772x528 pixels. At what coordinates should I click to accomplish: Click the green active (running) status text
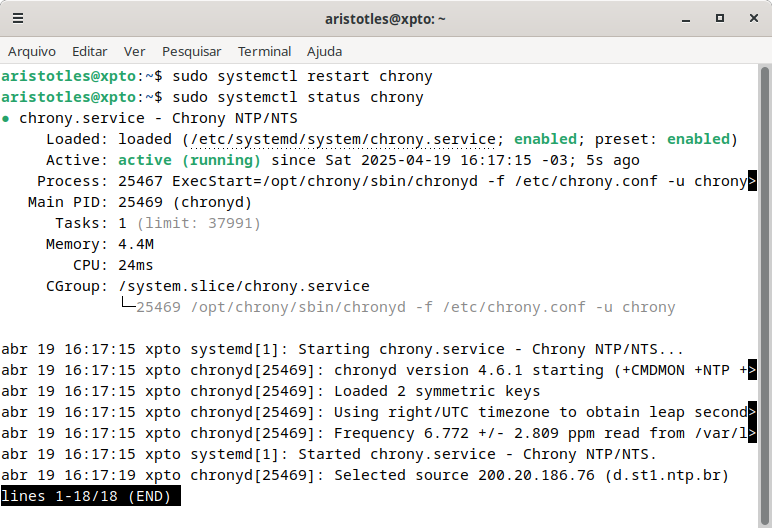(189, 160)
